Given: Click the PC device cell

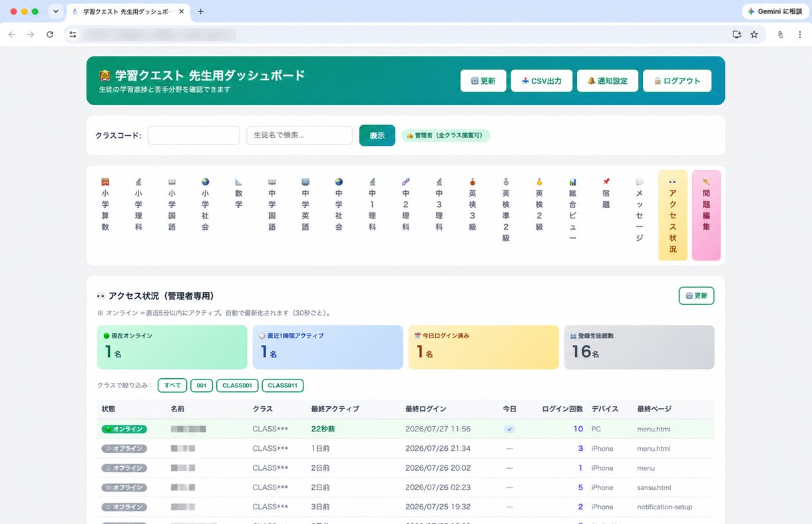Looking at the screenshot, I should pyautogui.click(x=596, y=429).
